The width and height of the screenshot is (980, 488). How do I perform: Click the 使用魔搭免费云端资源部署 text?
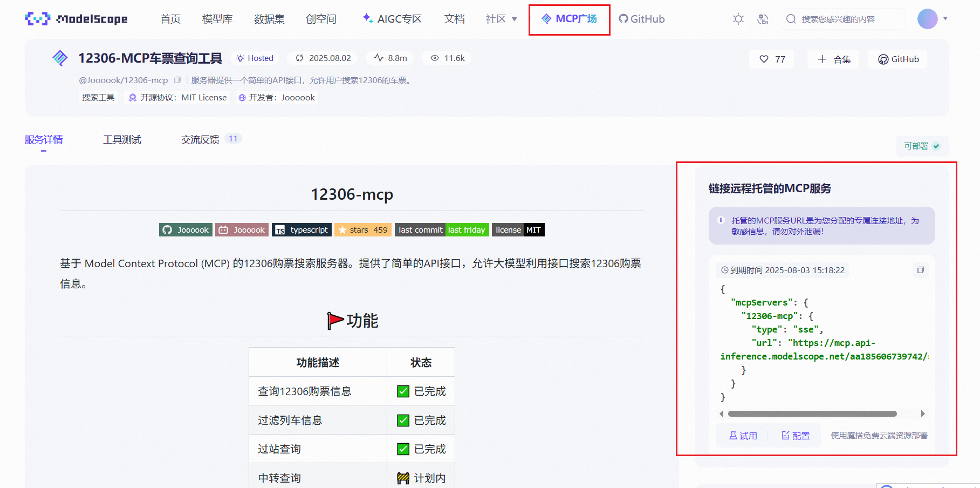point(879,436)
